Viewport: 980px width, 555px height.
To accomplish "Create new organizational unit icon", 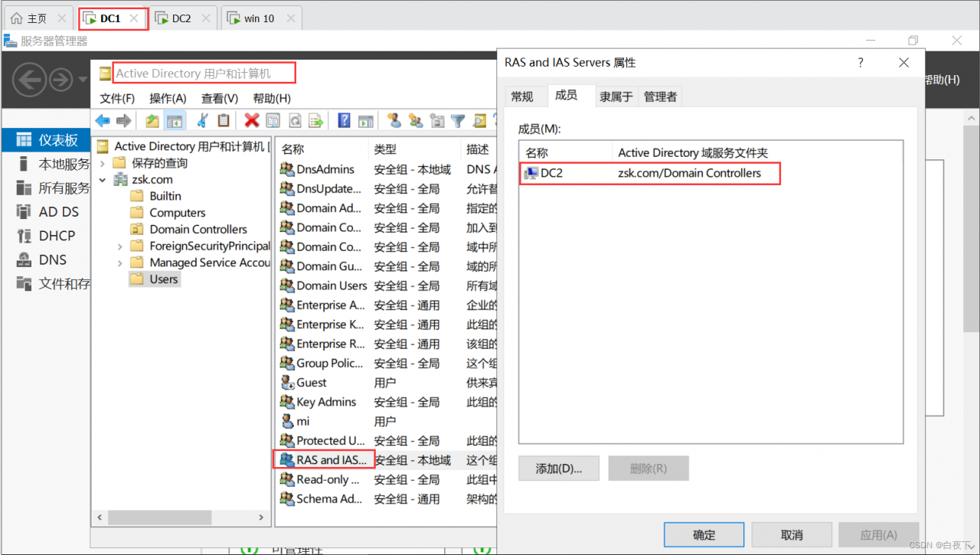I will (437, 120).
